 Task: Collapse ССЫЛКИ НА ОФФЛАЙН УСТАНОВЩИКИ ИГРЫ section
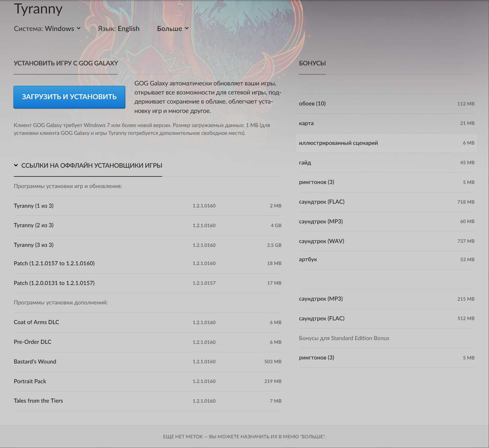tap(88, 165)
